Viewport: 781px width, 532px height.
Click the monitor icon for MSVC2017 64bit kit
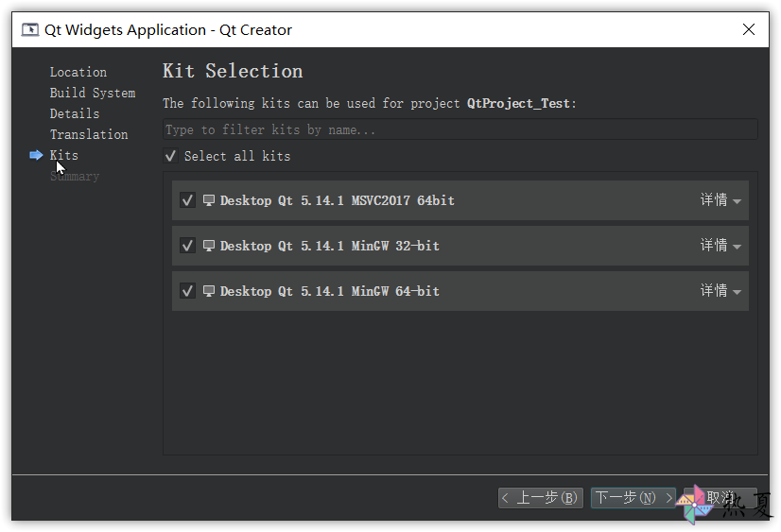(x=209, y=200)
